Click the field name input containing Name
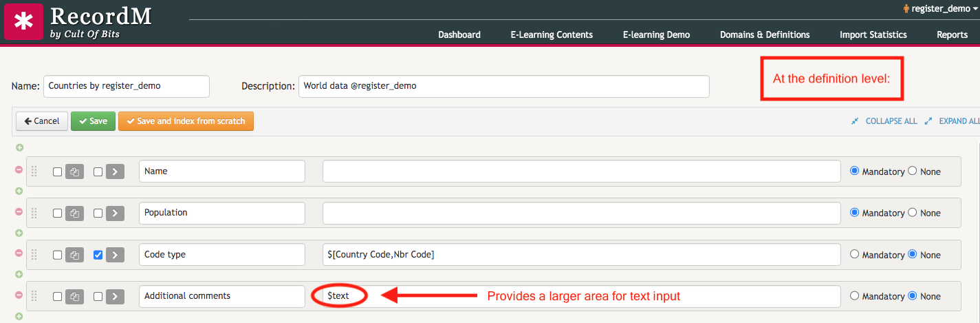The image size is (980, 323). pos(222,171)
